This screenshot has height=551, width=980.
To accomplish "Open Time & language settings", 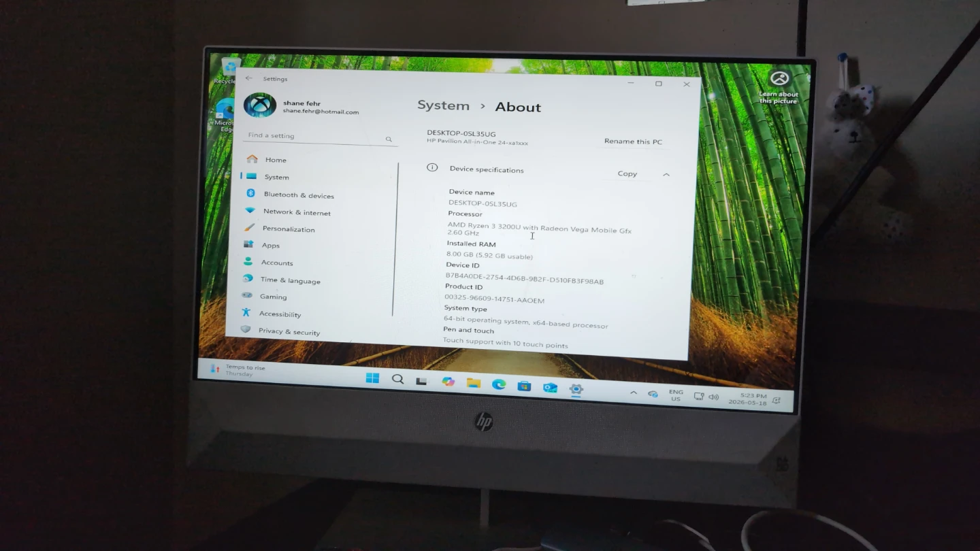I will tap(289, 280).
